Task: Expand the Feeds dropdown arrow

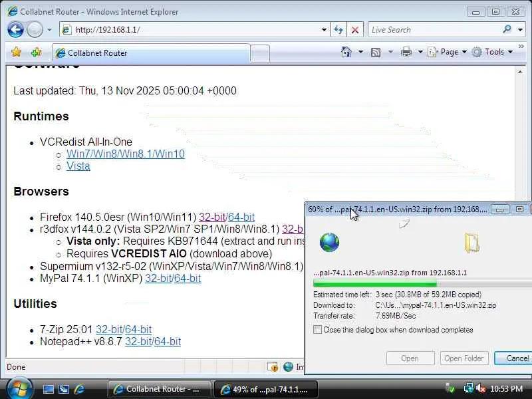Action: (x=390, y=52)
